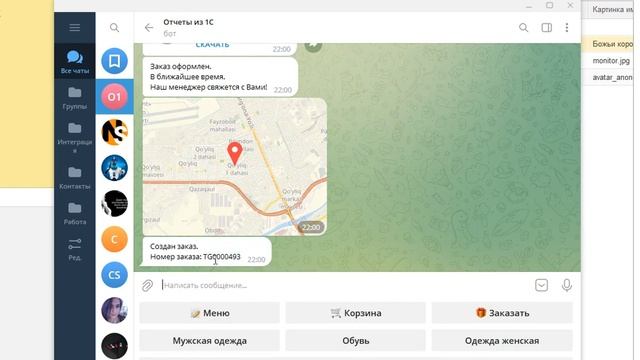The height and width of the screenshot is (360, 640).
Task: Open the attach file paperclip
Action: click(147, 285)
